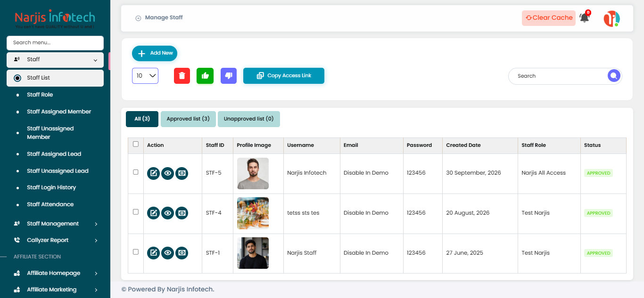Click the purple thumbs-down unapprove icon
The image size is (644, 298).
[x=229, y=76]
